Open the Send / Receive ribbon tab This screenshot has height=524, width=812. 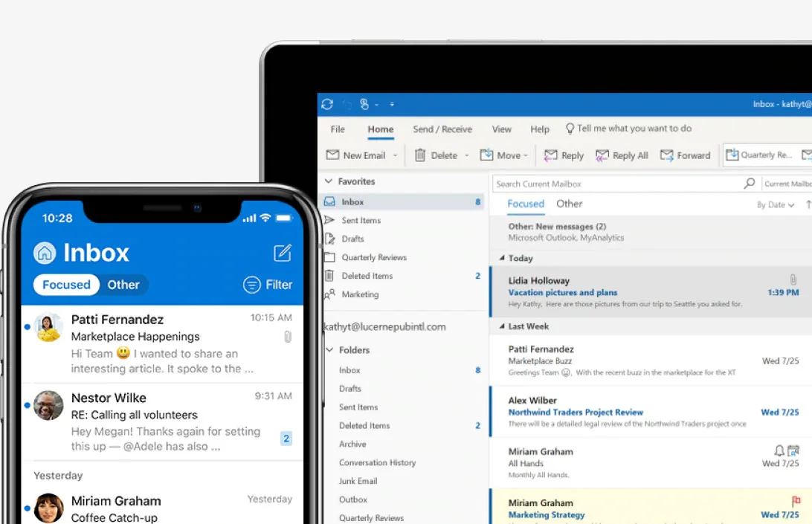tap(442, 129)
